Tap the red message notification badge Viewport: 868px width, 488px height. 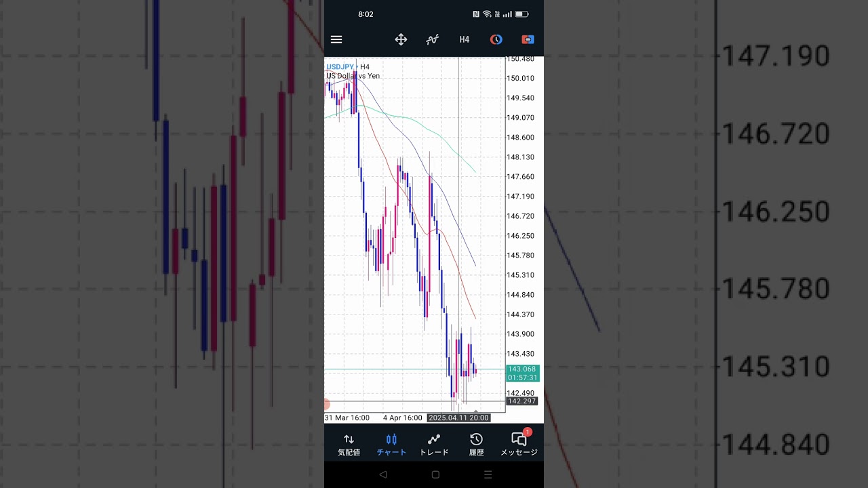click(527, 432)
